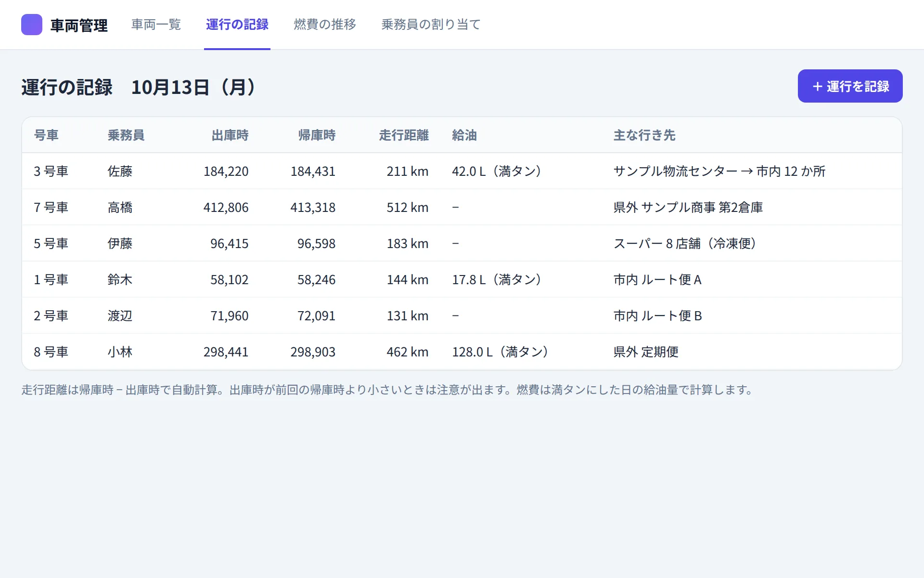Go to the 乗務員の割り当て tab
Screen dimensions: 924x578
pyautogui.click(x=431, y=25)
